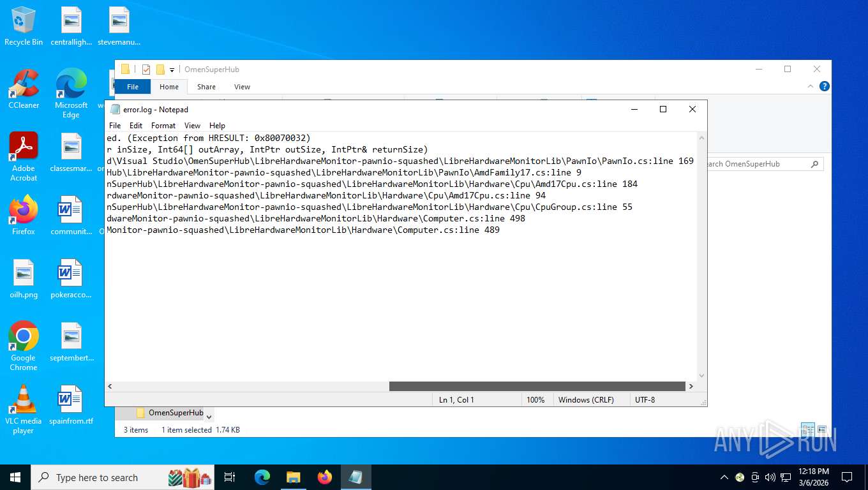This screenshot has height=490, width=868.
Task: Switch Explorer to details view layout
Action: 808,430
